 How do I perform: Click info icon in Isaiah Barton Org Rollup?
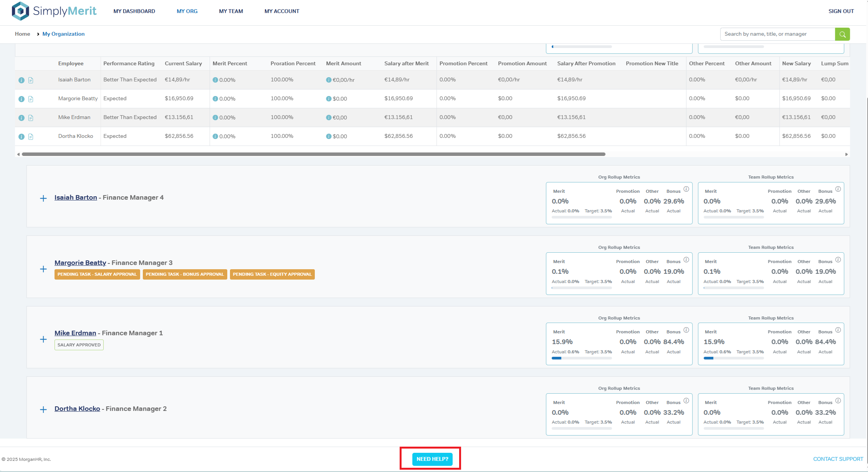pyautogui.click(x=686, y=189)
